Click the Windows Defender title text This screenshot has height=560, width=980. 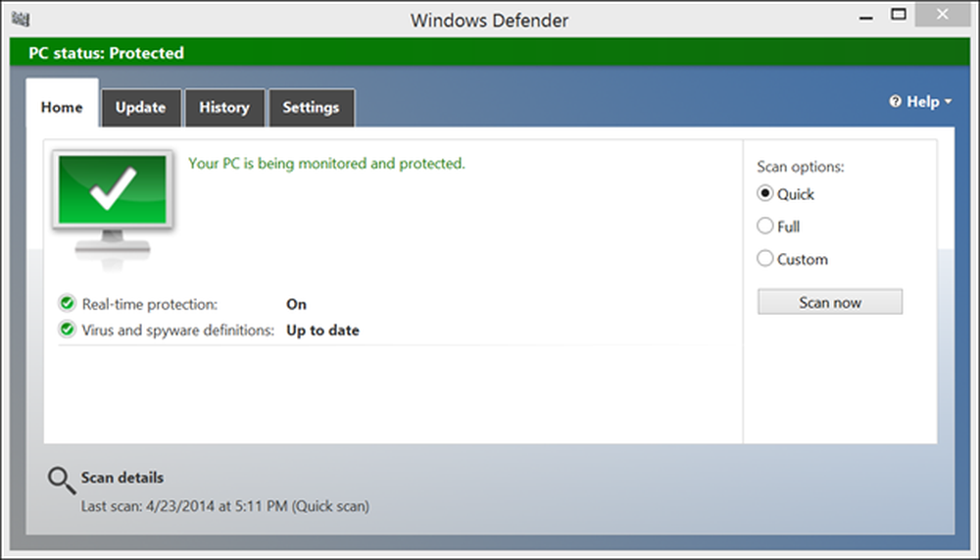[489, 20]
